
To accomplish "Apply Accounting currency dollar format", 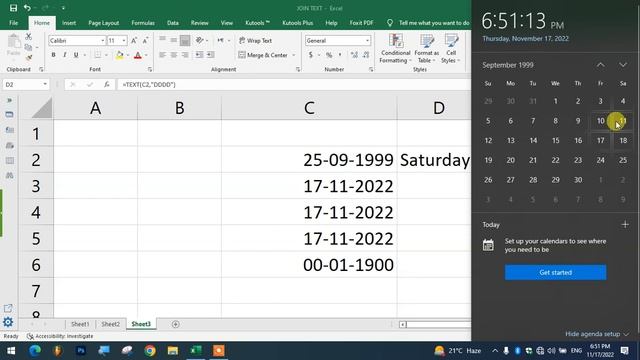I will [311, 55].
